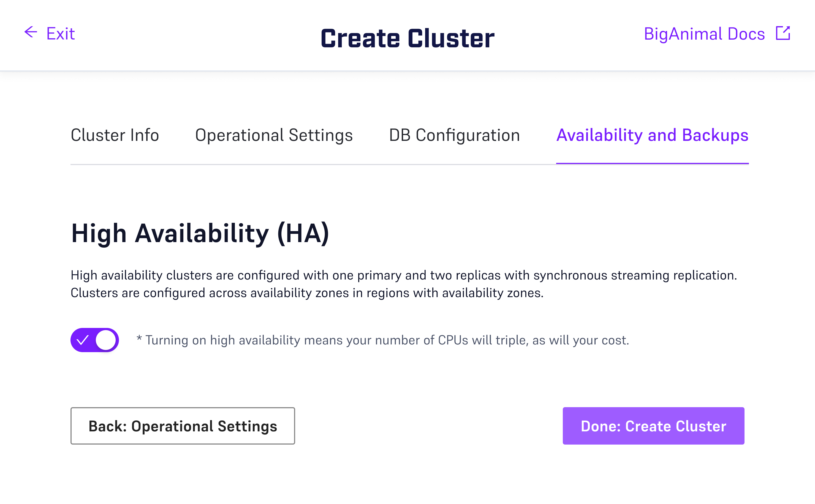Viewport: 815px width, 504px height.
Task: Select the Availability and Backups tab
Action: point(652,135)
